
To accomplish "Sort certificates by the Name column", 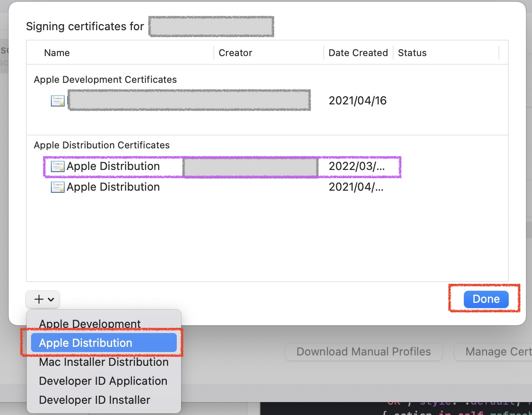I will [x=56, y=53].
